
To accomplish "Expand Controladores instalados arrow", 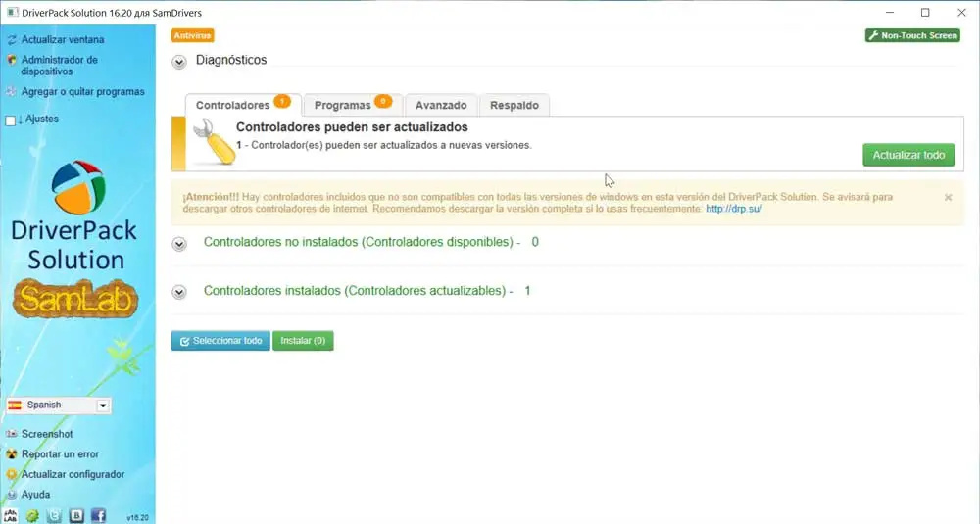I will pos(179,292).
